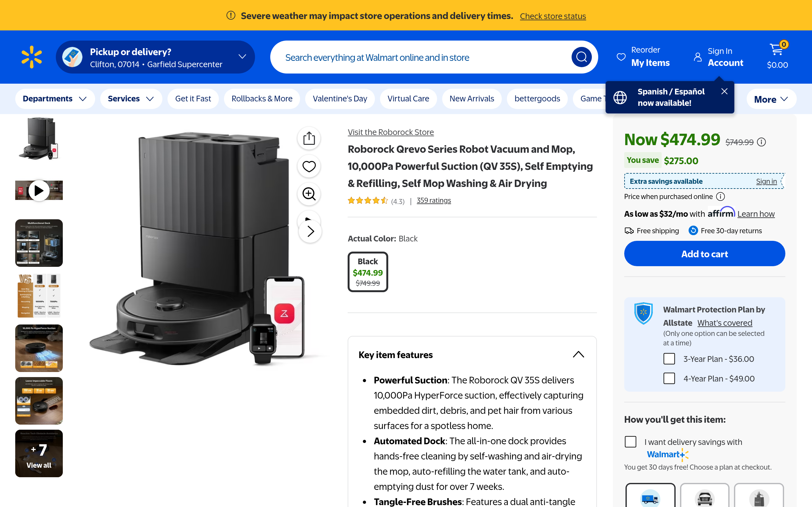Play the product video thumbnail
The height and width of the screenshot is (507, 812).
point(39,190)
